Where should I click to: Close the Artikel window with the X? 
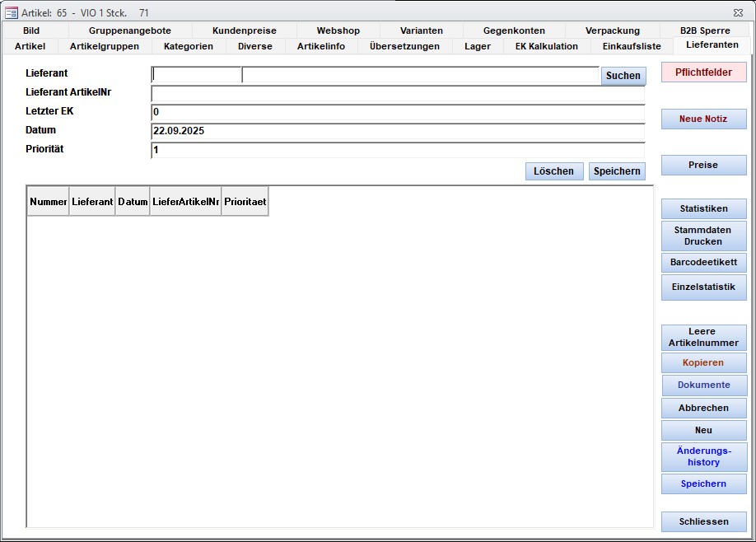coord(737,13)
